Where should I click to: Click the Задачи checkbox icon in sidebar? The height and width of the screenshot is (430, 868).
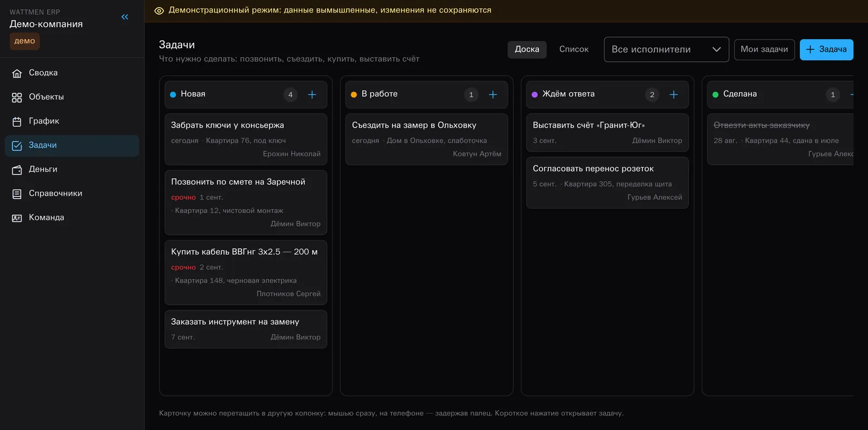(17, 146)
